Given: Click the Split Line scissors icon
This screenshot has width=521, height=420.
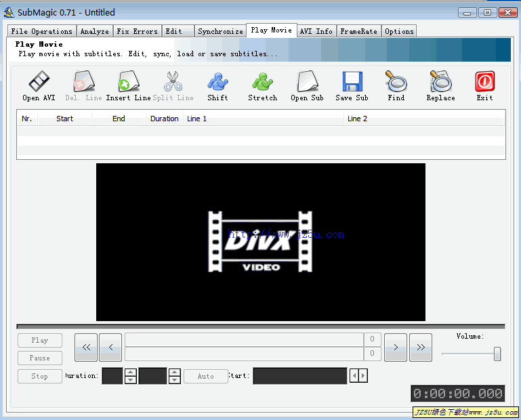Looking at the screenshot, I should click(x=173, y=81).
